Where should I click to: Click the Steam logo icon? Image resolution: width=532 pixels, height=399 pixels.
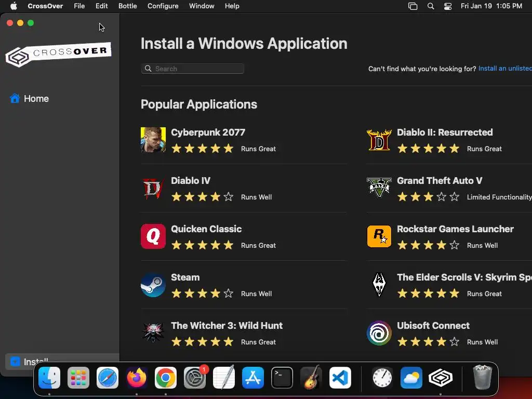coord(153,285)
